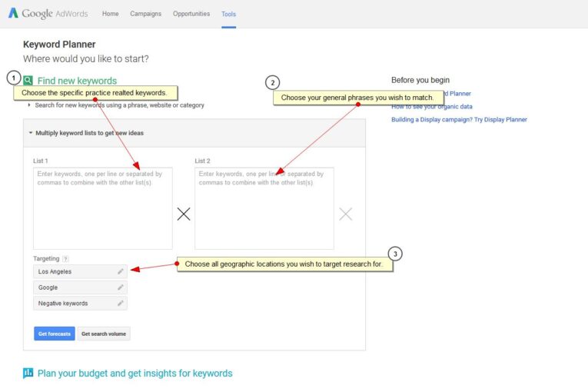Expand Search for new keywords using a phrase
The image size is (588, 392).
point(119,105)
